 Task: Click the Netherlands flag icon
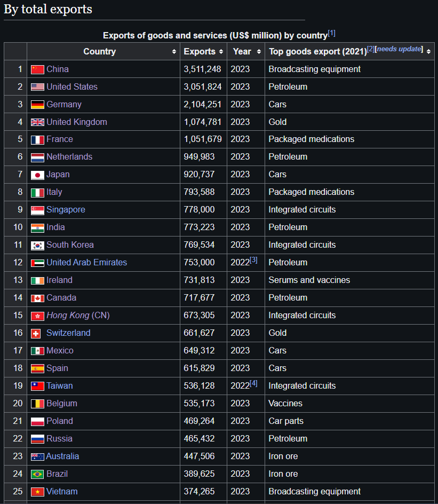point(37,157)
